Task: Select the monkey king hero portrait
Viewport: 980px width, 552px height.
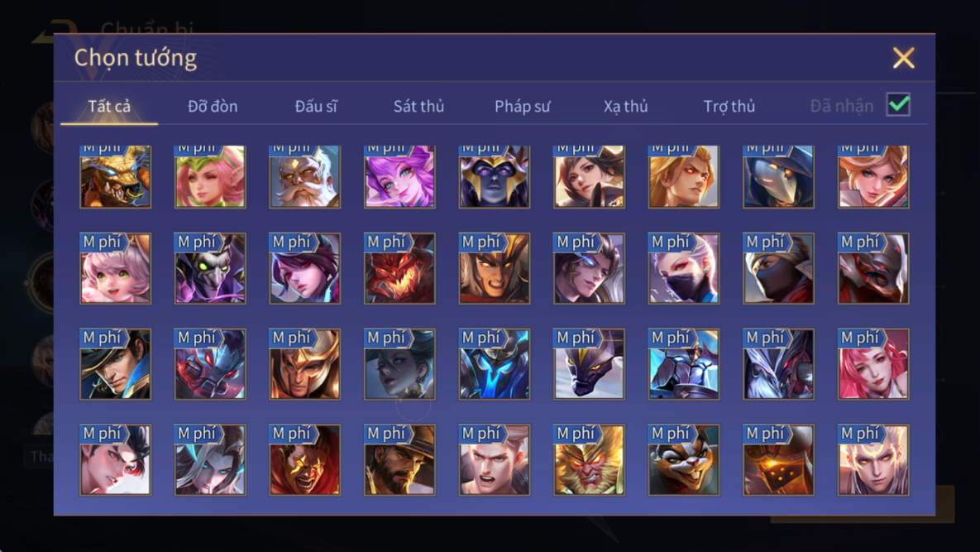Action: (x=590, y=460)
